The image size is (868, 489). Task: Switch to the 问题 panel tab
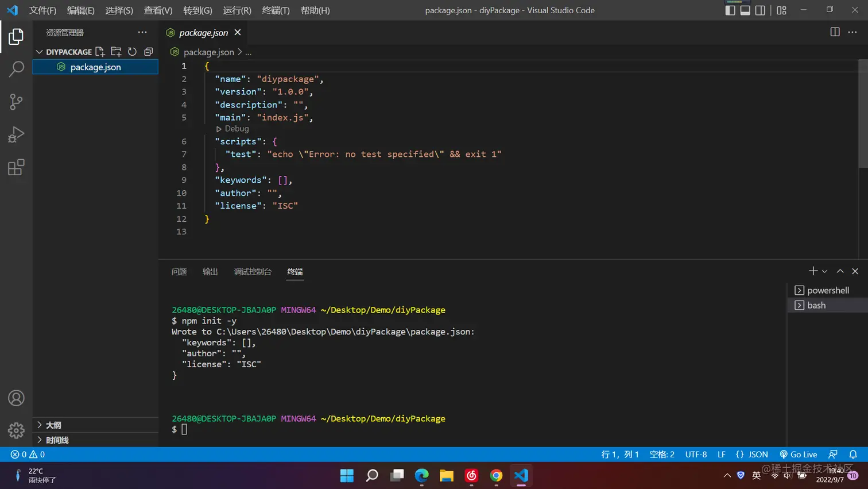179,271
